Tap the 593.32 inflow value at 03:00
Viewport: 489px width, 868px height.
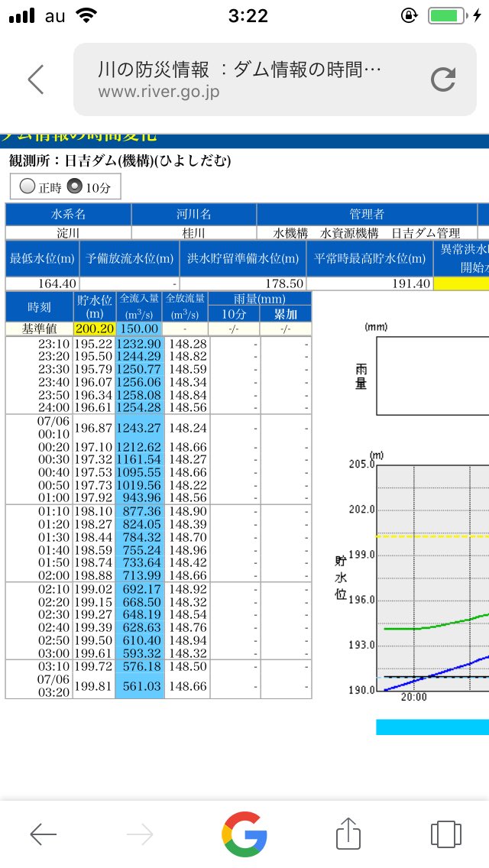click(140, 653)
